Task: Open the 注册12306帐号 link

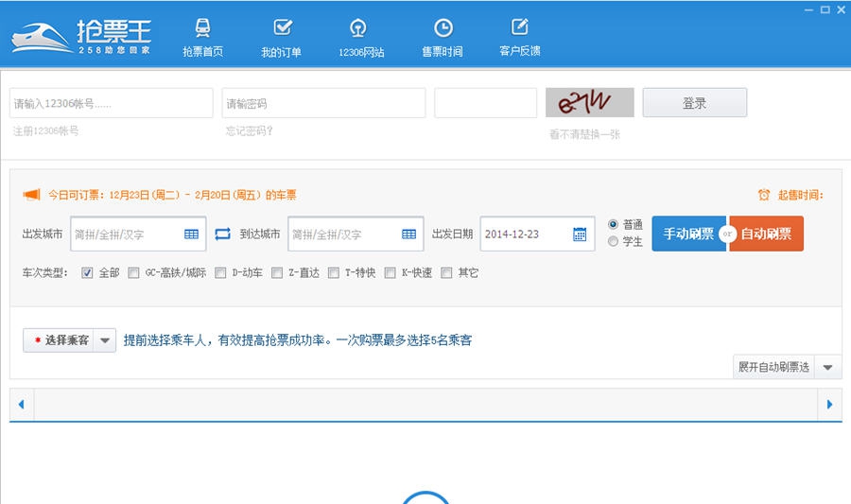Action: 45,130
